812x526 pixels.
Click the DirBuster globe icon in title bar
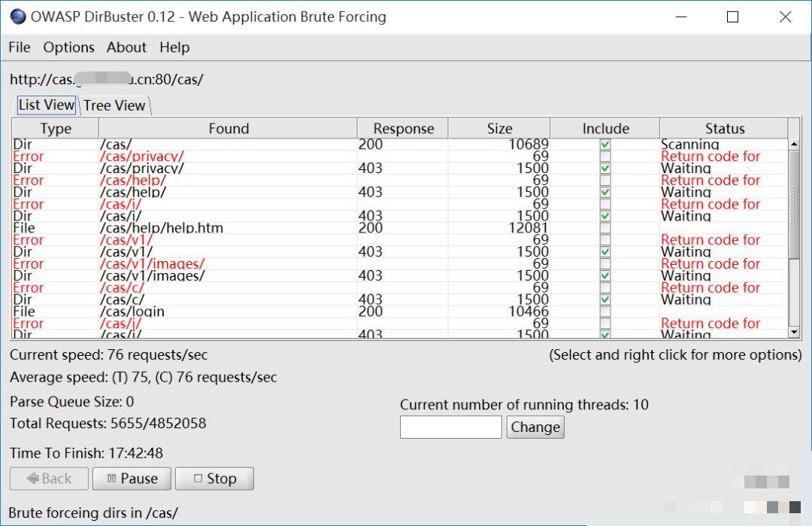coord(17,17)
